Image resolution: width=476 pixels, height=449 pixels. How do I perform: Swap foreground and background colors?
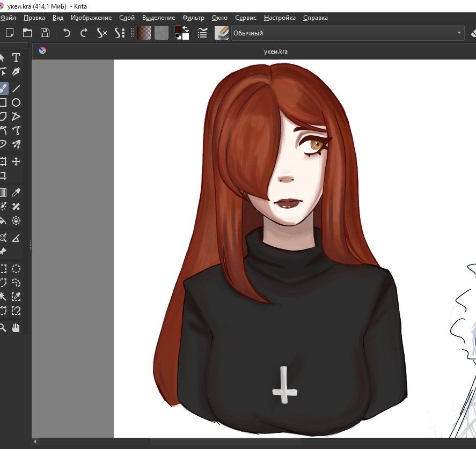[186, 28]
